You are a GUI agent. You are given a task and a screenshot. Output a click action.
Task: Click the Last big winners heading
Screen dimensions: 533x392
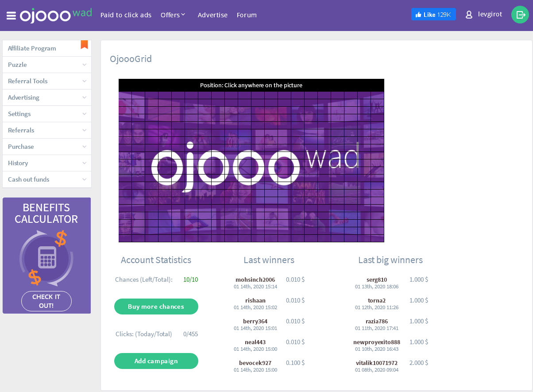point(390,260)
